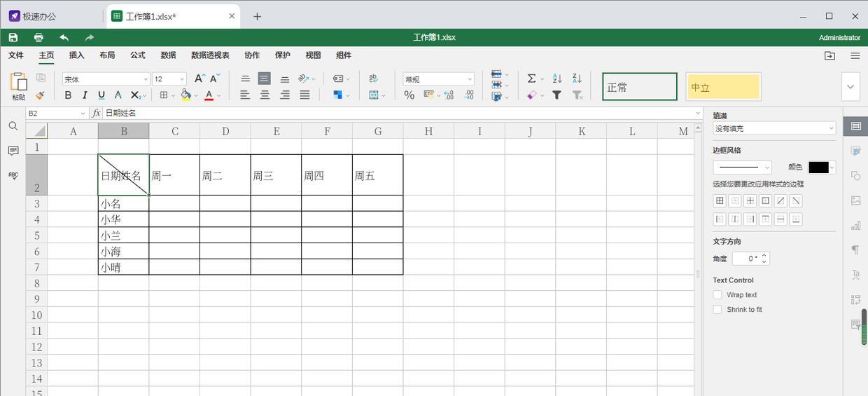The width and height of the screenshot is (868, 396).
Task: Click the percent style icon
Action: pos(409,95)
